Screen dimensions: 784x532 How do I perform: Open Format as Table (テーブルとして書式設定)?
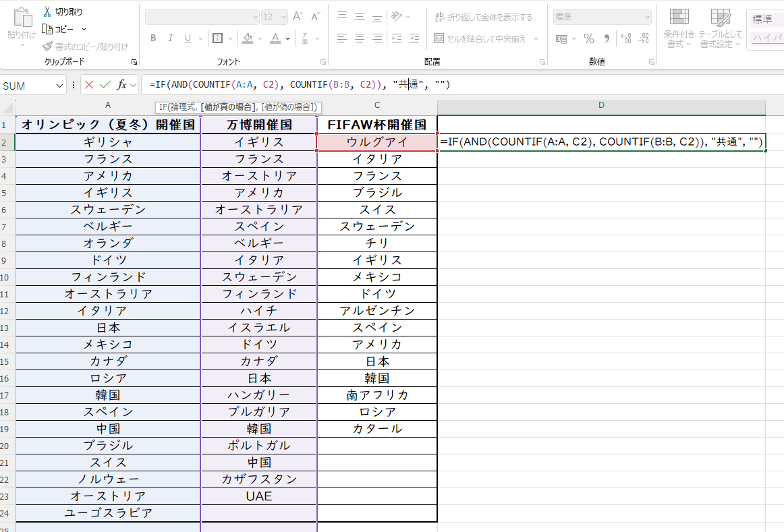coord(720,28)
